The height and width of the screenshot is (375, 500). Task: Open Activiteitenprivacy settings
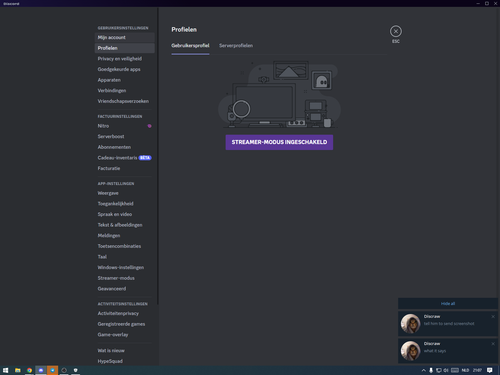(125, 313)
